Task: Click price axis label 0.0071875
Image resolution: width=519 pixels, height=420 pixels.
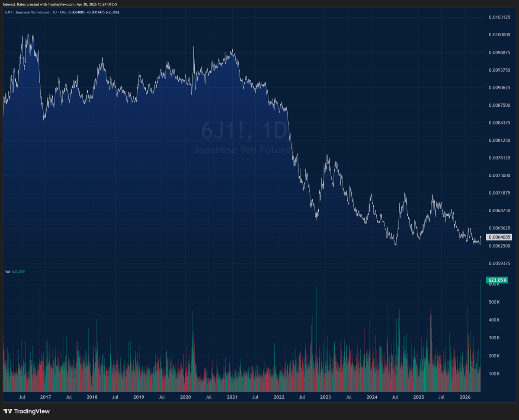Action: point(499,193)
